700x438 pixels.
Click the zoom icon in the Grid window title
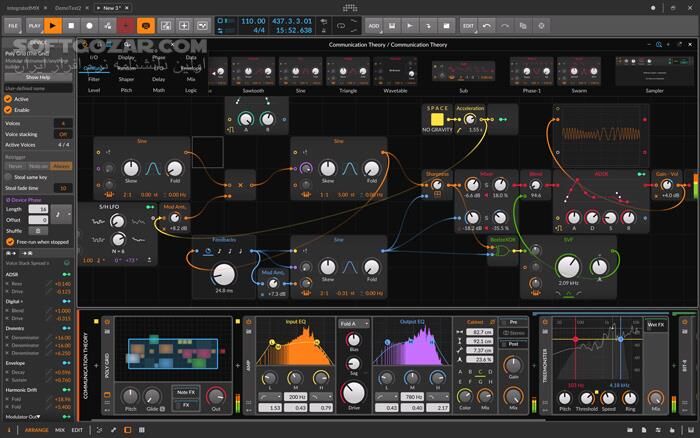click(x=658, y=45)
